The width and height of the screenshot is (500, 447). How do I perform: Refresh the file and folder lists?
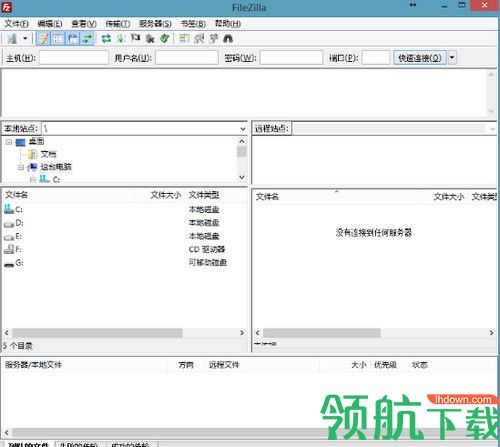pos(106,39)
